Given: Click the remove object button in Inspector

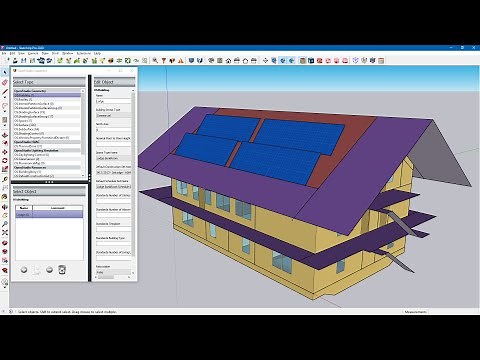Looking at the screenshot, I should point(49,270).
